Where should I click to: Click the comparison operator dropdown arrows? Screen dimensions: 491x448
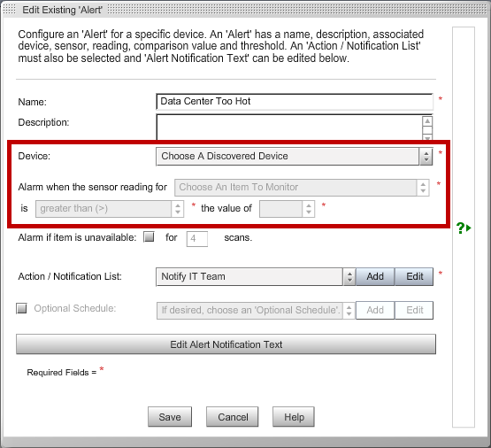pyautogui.click(x=178, y=209)
